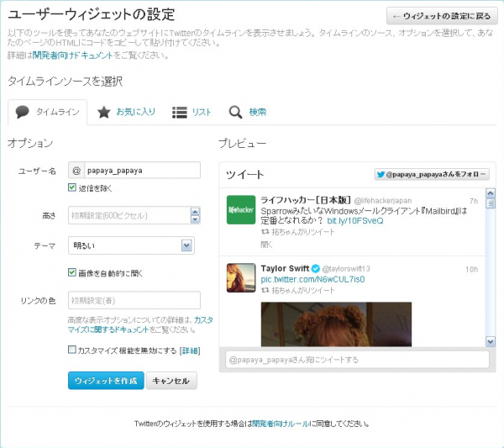Click the username field with papaya_papaya
Image resolution: width=504 pixels, height=448 pixels.
142,171
